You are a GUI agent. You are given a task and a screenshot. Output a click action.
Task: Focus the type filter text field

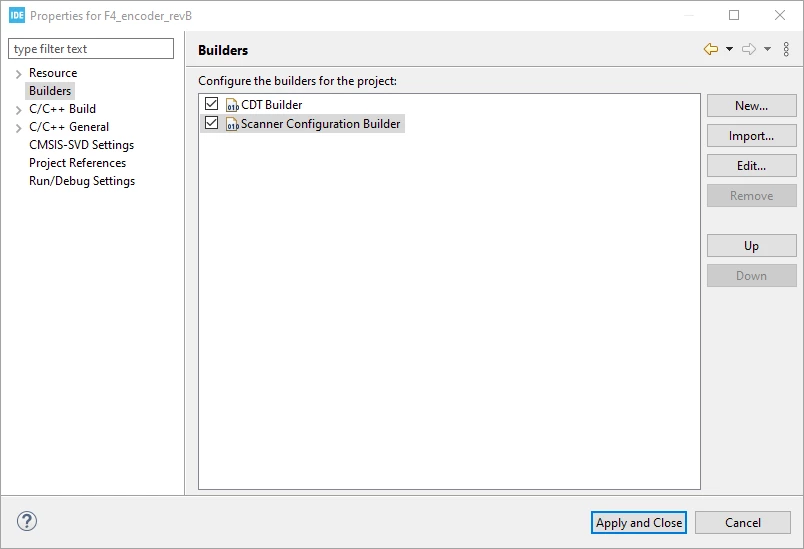[x=91, y=49]
